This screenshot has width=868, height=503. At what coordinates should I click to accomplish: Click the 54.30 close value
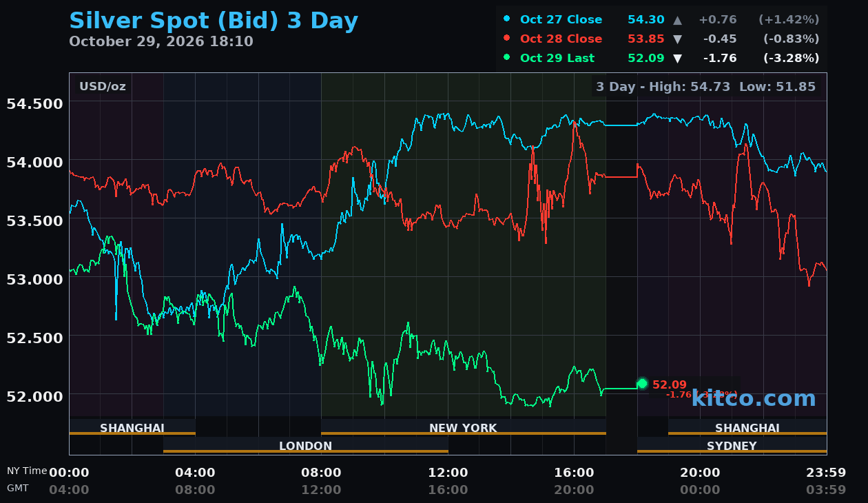[645, 19]
